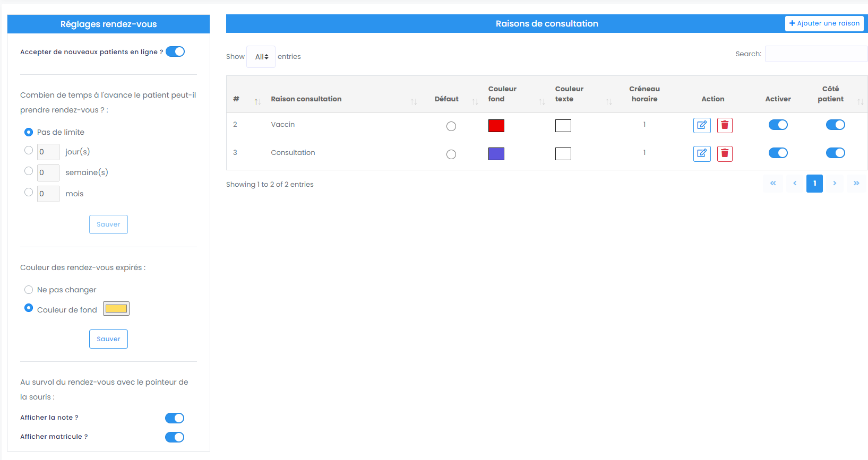868x460 pixels.
Task: Sort by Côté patient column header
Action: (830, 94)
